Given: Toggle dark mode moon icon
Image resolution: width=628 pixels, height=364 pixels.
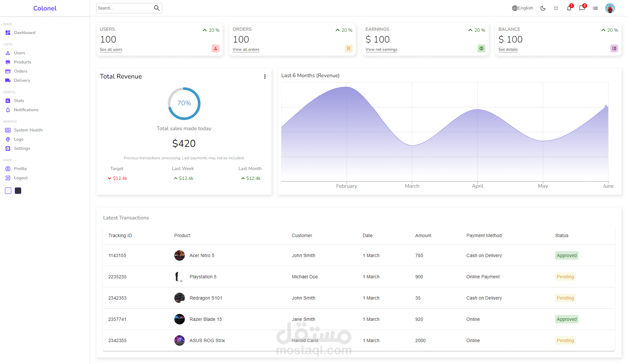Looking at the screenshot, I should pyautogui.click(x=543, y=8).
